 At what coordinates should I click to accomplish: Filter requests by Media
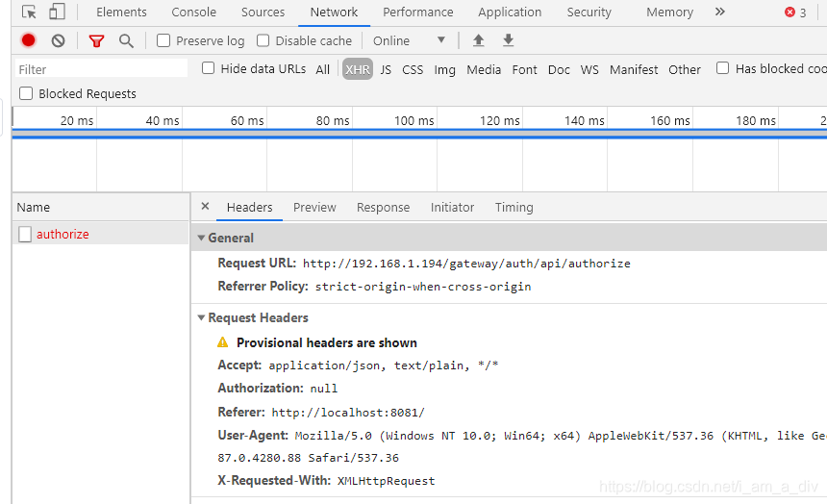(484, 69)
